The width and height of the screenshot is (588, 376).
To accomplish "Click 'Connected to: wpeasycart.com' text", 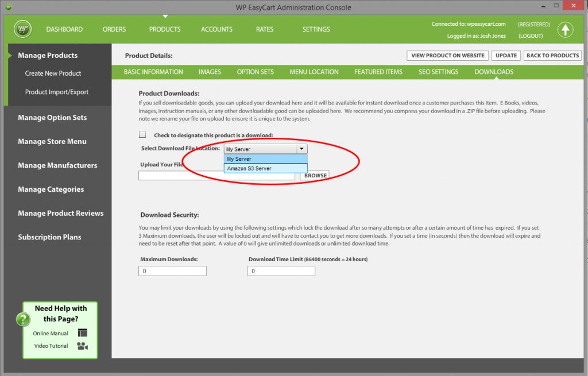I will tap(469, 24).
